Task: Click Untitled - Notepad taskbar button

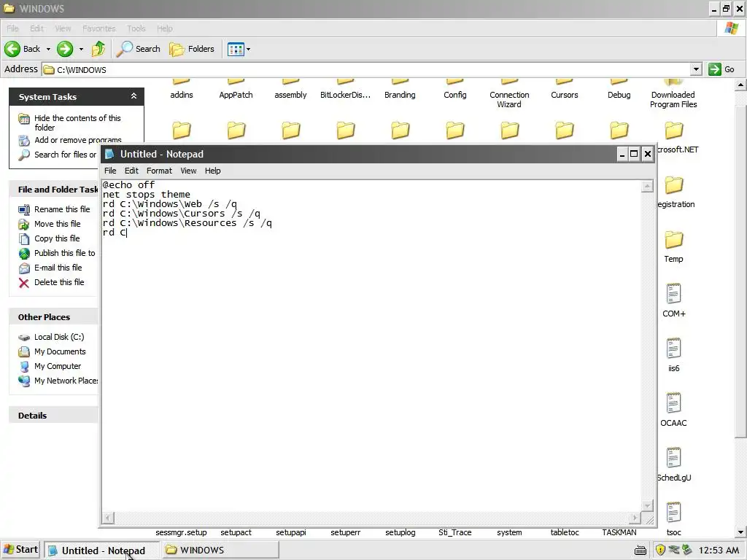Action: [x=102, y=551]
